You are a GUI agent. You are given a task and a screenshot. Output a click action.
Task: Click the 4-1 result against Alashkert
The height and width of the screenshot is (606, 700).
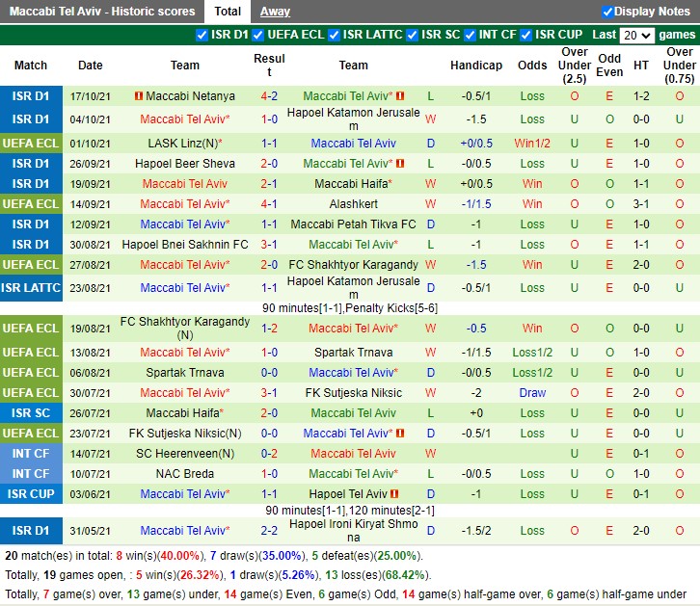[269, 204]
